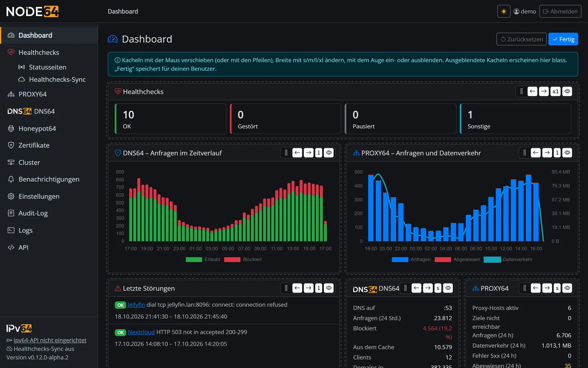Hide the small PROXY64 stats tile
The image size is (588, 368).
pyautogui.click(x=567, y=288)
